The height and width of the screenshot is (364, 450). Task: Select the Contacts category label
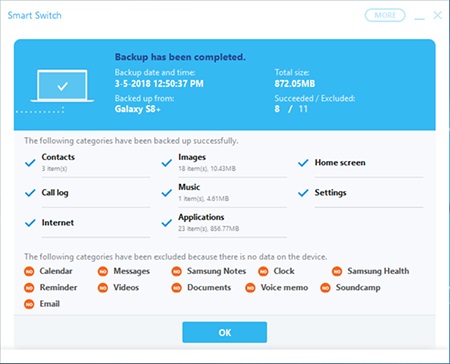[x=58, y=157]
